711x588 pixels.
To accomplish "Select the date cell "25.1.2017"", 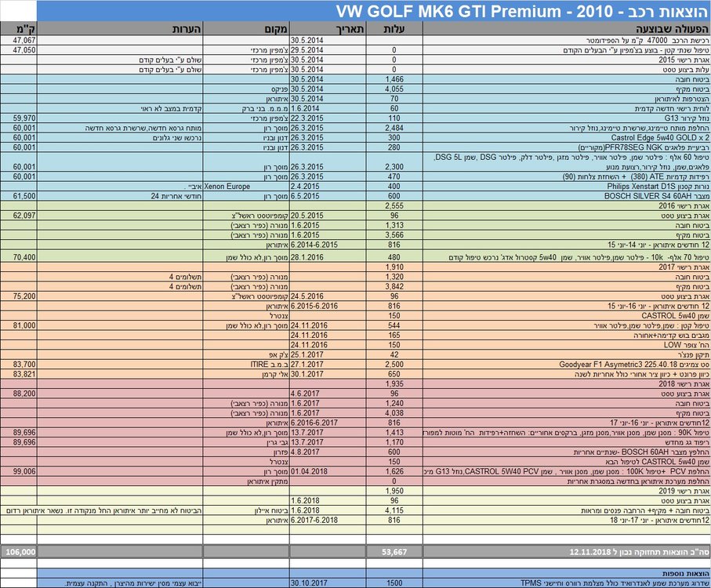I will 328,354.
